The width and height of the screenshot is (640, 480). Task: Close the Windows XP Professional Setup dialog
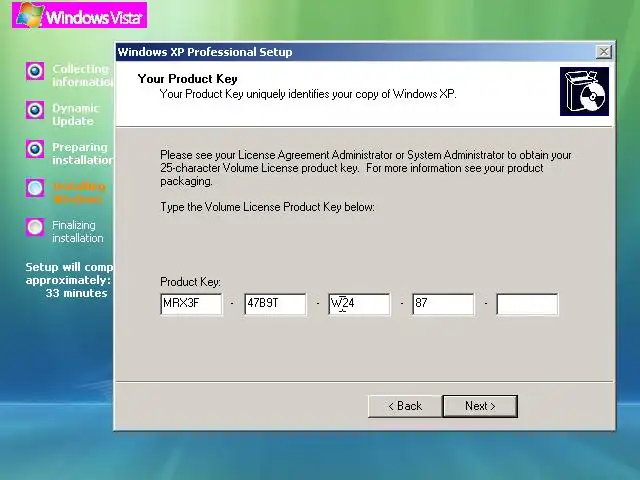coord(604,52)
